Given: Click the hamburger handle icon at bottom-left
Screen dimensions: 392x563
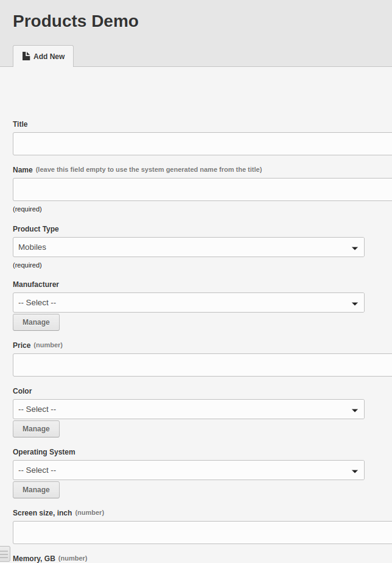Looking at the screenshot, I should pyautogui.click(x=4, y=554).
